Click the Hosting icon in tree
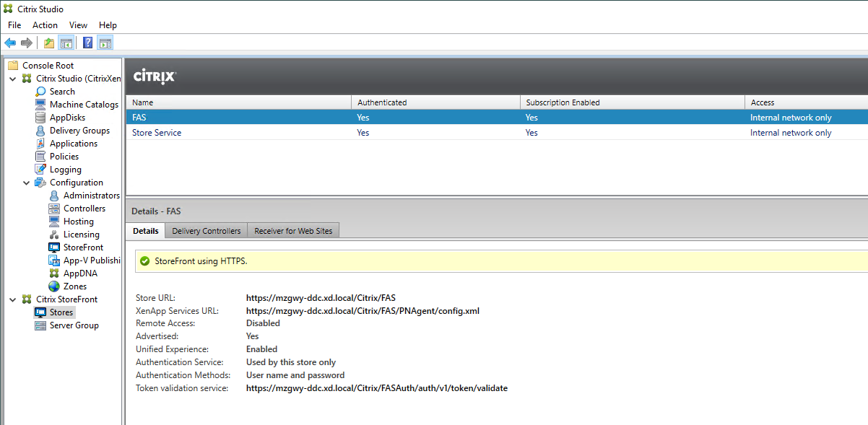This screenshot has height=425, width=868. tap(54, 222)
